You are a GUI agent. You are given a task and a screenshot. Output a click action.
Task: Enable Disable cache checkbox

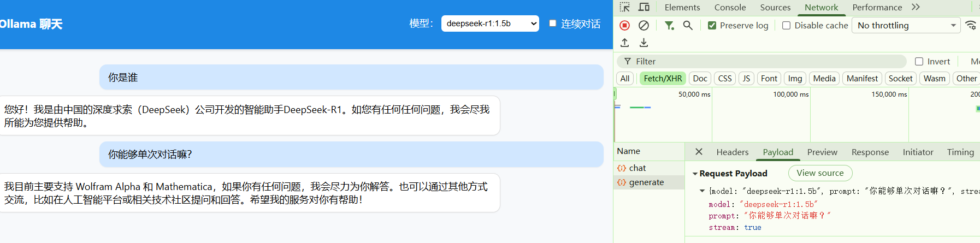pyautogui.click(x=786, y=25)
